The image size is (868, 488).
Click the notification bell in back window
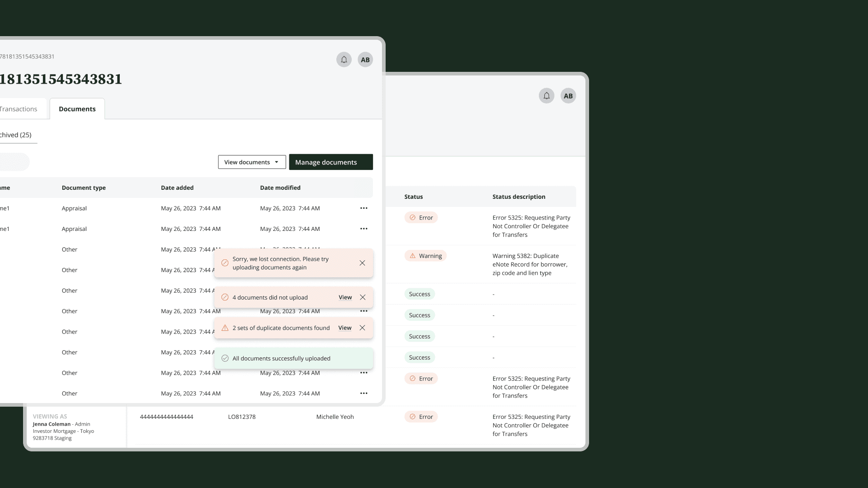tap(547, 96)
